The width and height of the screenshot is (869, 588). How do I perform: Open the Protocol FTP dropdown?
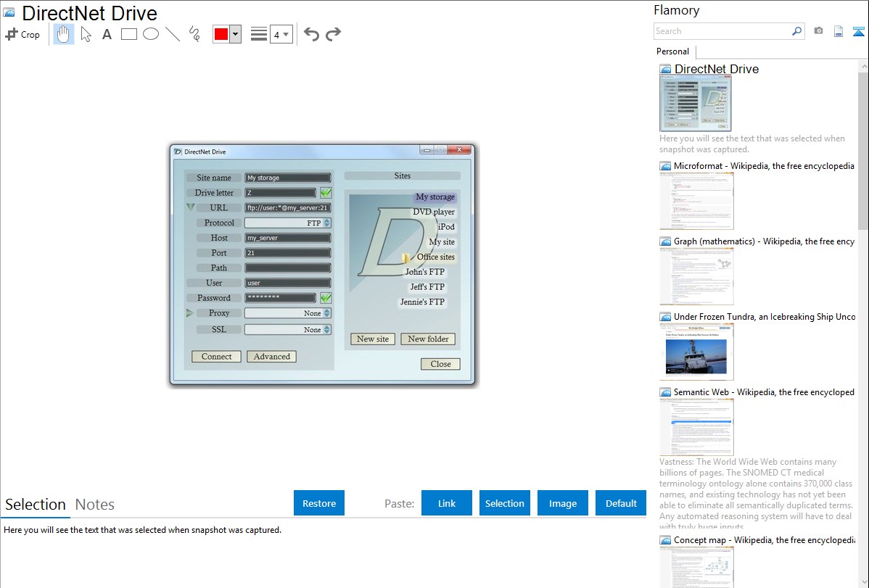click(288, 223)
